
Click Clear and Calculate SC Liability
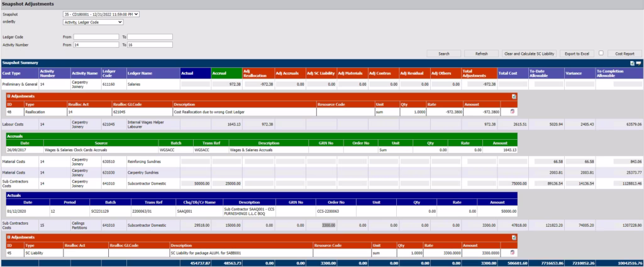[528, 54]
